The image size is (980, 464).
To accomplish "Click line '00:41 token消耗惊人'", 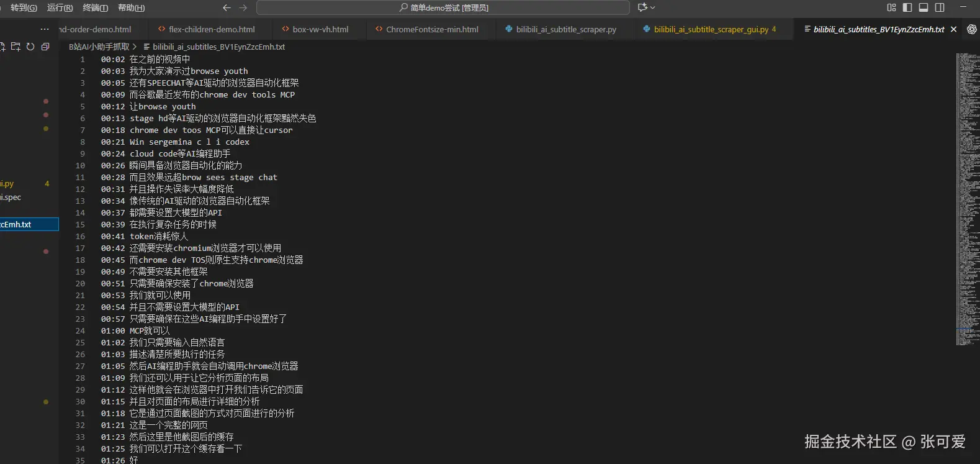I will tap(145, 236).
